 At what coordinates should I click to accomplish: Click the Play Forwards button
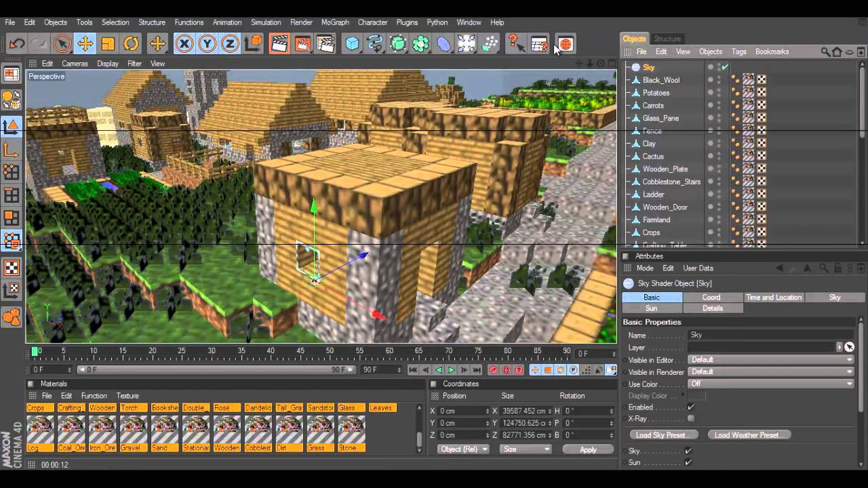[x=451, y=370]
